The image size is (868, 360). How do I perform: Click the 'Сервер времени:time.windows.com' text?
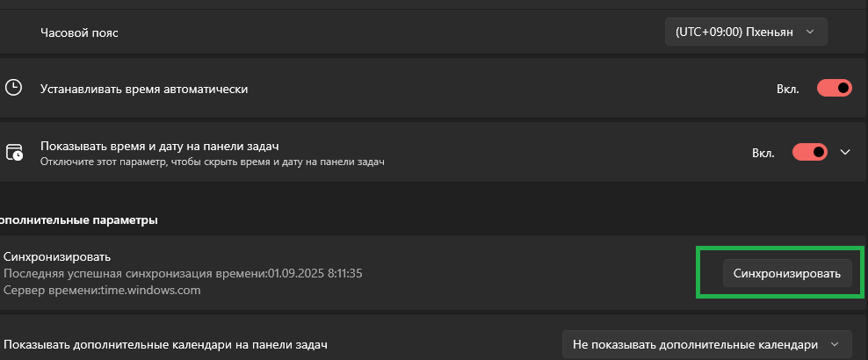pyautogui.click(x=102, y=290)
